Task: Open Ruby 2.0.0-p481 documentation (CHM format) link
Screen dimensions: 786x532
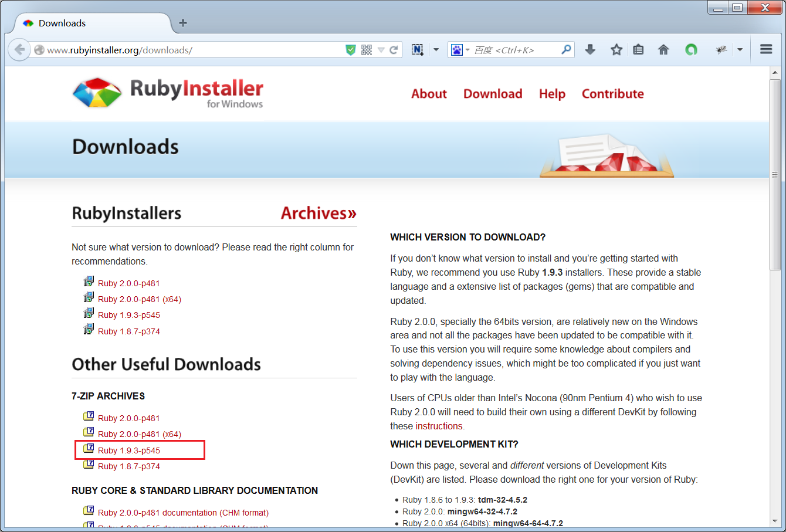Action: [183, 513]
